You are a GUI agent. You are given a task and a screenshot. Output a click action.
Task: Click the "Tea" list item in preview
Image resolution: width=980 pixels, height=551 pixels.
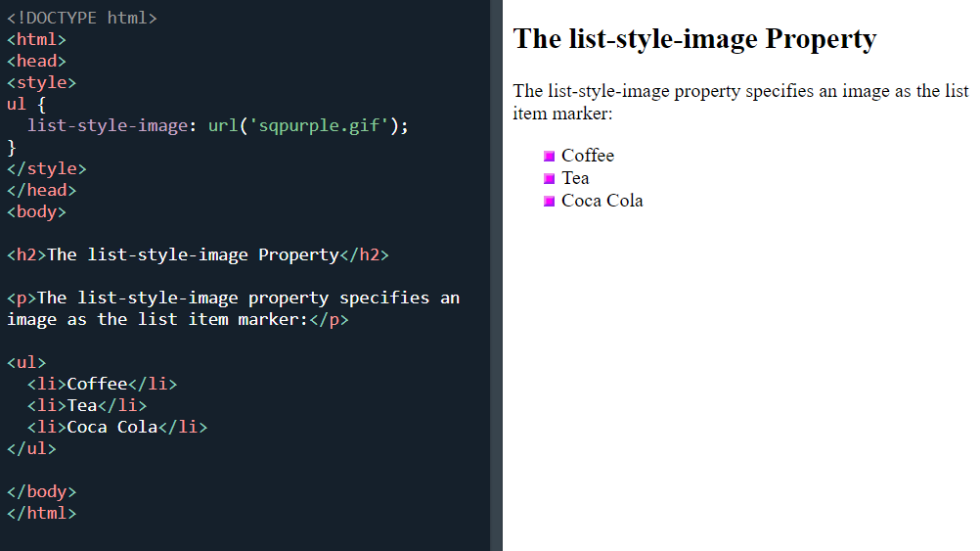click(x=575, y=178)
